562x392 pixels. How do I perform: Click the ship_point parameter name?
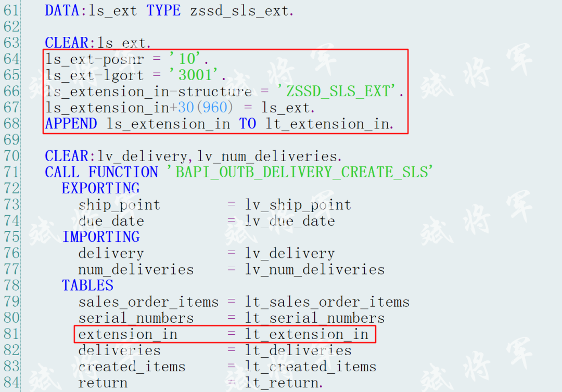click(x=119, y=205)
